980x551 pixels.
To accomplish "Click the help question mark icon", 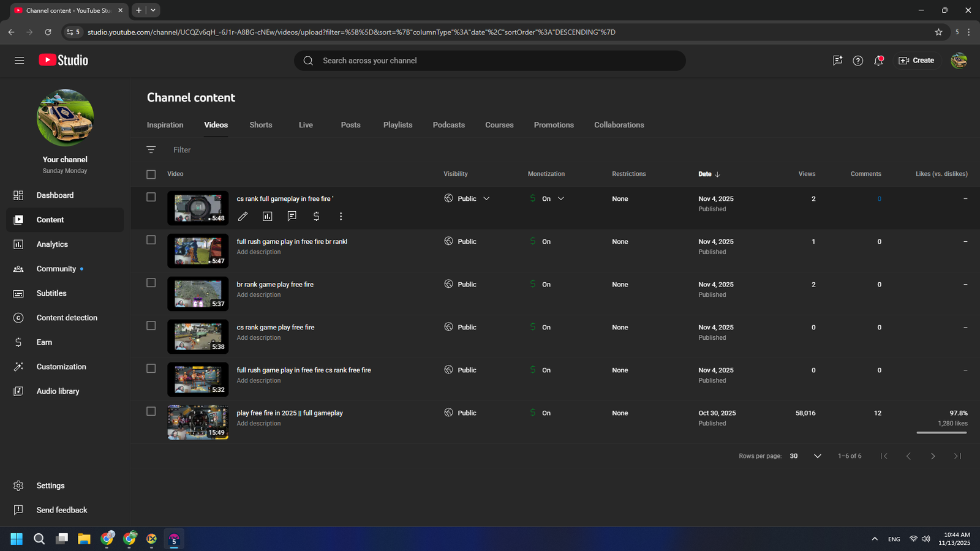I will (x=858, y=61).
